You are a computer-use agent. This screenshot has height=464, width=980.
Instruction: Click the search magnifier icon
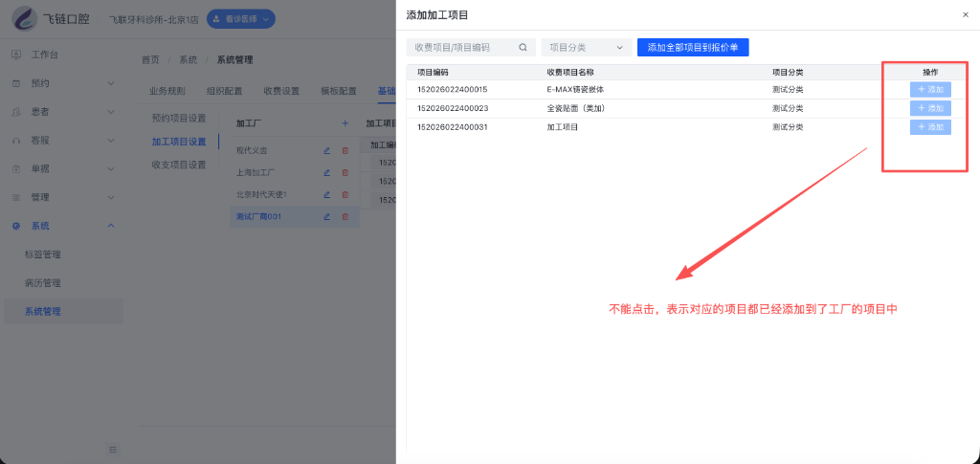pos(523,48)
